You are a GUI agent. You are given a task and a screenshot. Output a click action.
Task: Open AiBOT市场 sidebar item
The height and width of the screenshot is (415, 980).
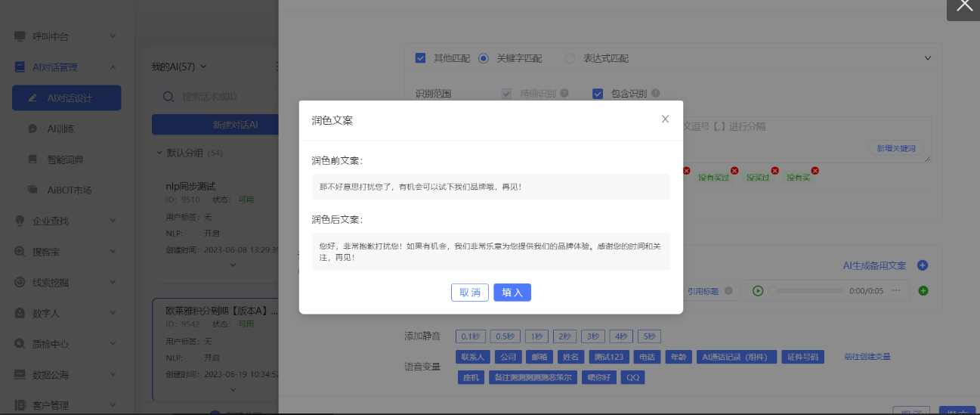(70, 190)
